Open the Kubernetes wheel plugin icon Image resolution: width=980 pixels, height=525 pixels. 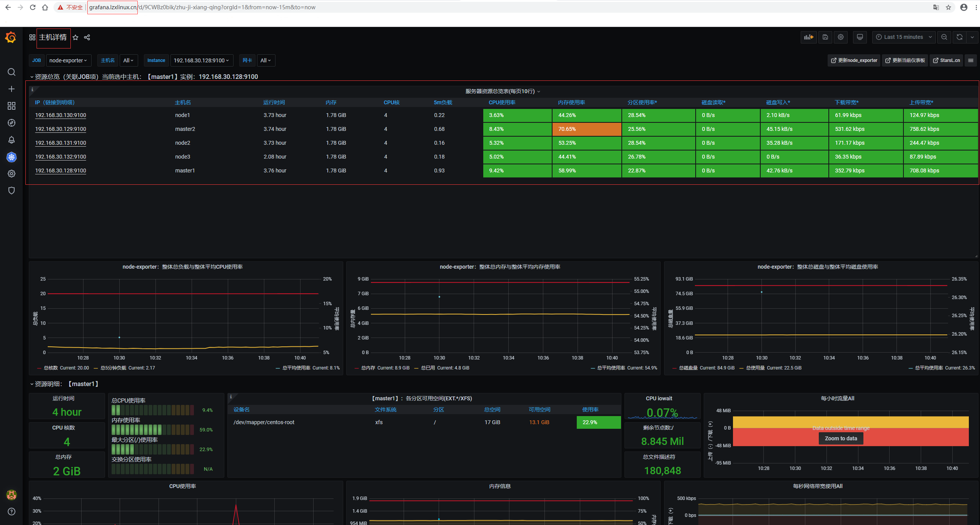tap(12, 157)
